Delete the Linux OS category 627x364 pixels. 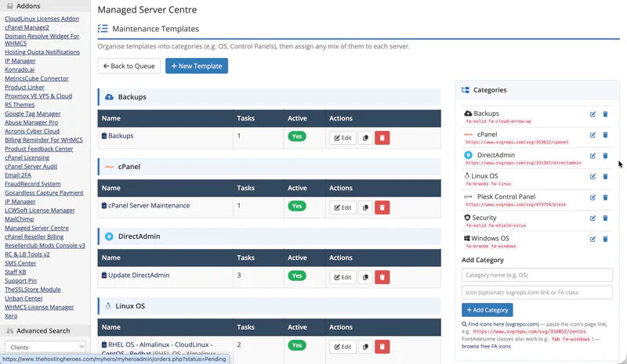point(605,177)
